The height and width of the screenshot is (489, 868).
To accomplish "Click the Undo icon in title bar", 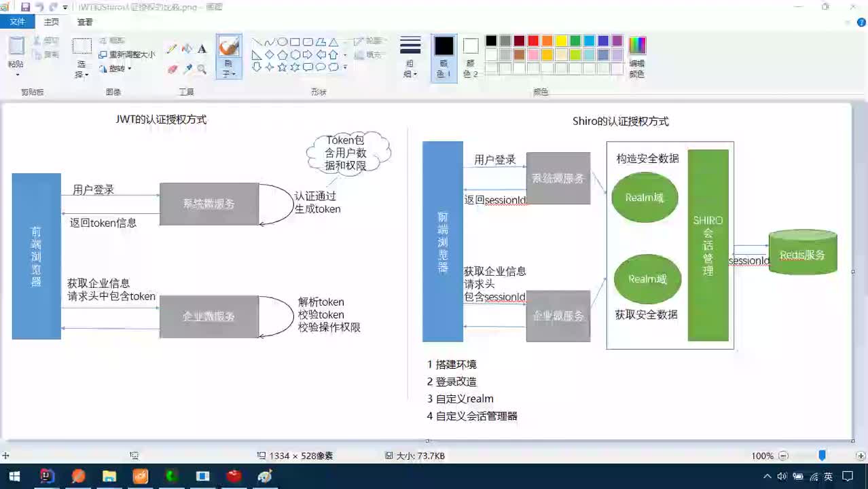I will (39, 7).
